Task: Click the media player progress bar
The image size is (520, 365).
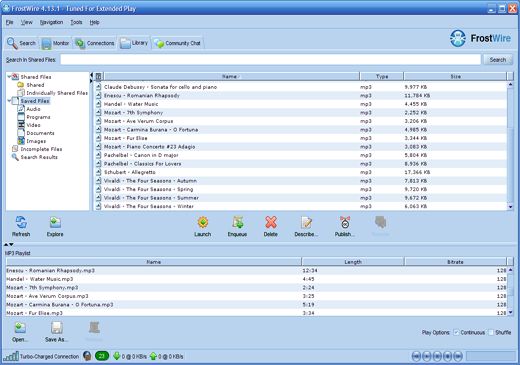Action: 490,356
